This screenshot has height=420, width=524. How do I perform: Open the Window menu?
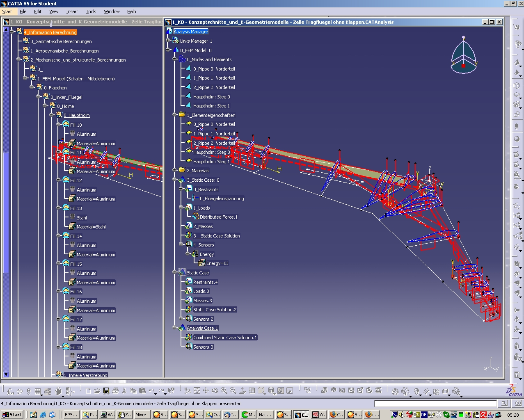click(x=112, y=11)
